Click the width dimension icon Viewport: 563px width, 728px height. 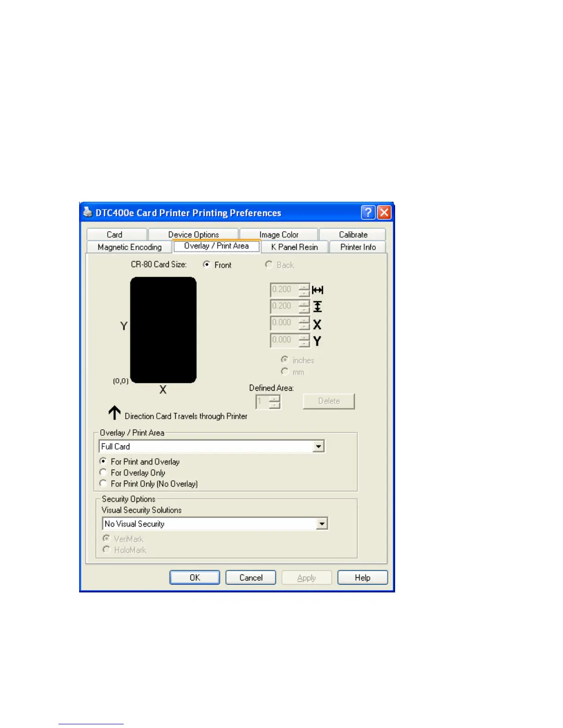tap(317, 290)
